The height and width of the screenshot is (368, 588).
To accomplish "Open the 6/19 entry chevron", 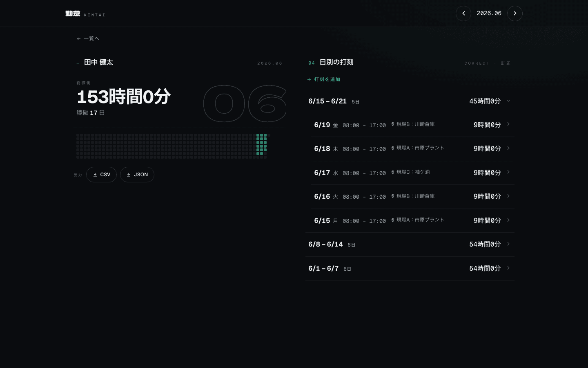I will [x=508, y=124].
